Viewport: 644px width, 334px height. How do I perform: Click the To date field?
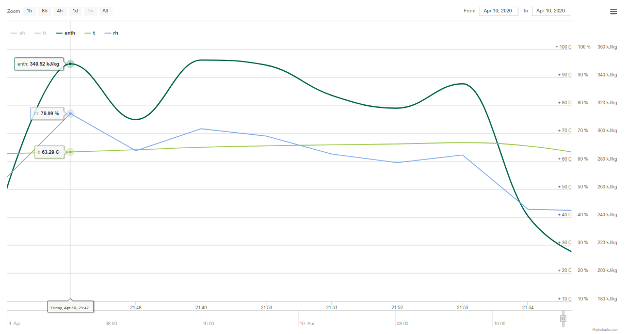pyautogui.click(x=551, y=11)
